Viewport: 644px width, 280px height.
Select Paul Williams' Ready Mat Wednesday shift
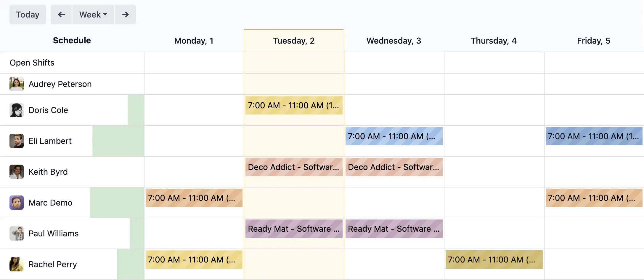pyautogui.click(x=394, y=229)
